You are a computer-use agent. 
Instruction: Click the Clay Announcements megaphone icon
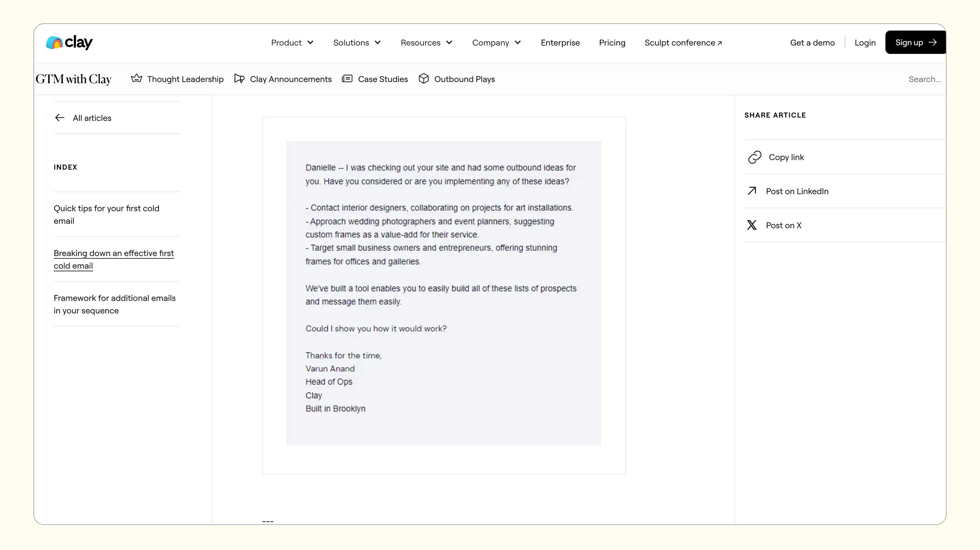tap(239, 78)
